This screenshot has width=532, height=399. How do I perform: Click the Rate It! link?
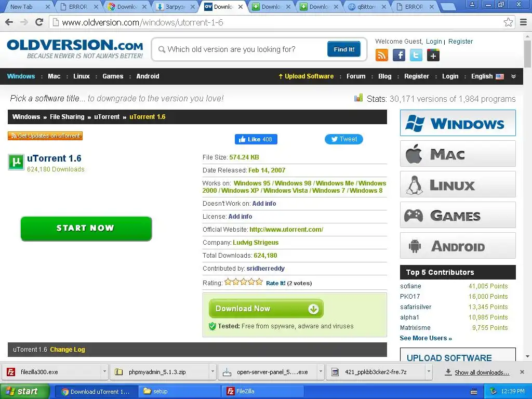[x=275, y=283]
